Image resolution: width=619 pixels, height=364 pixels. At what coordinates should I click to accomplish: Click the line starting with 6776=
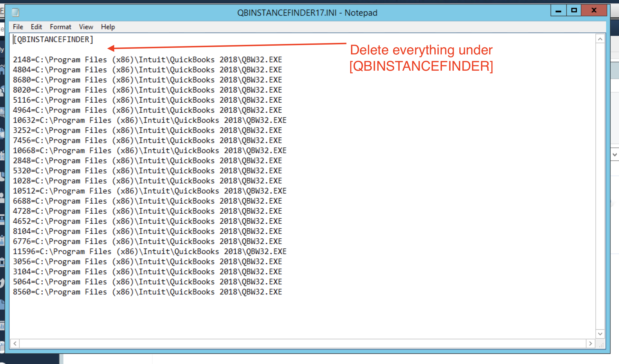coord(148,241)
